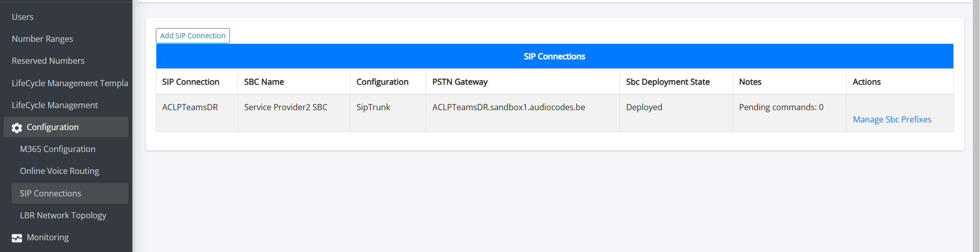The image size is (980, 252).
Task: Collapse the Configuration section
Action: pos(66,127)
